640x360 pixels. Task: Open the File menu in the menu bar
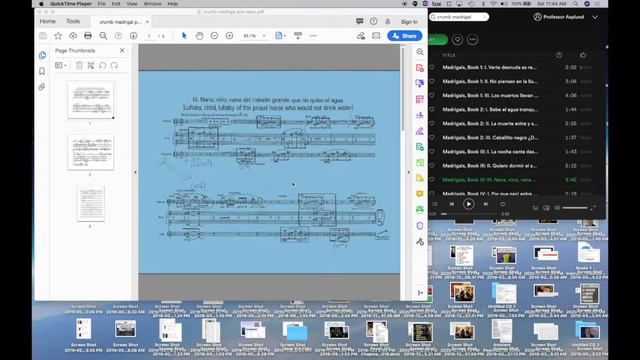pos(101,4)
